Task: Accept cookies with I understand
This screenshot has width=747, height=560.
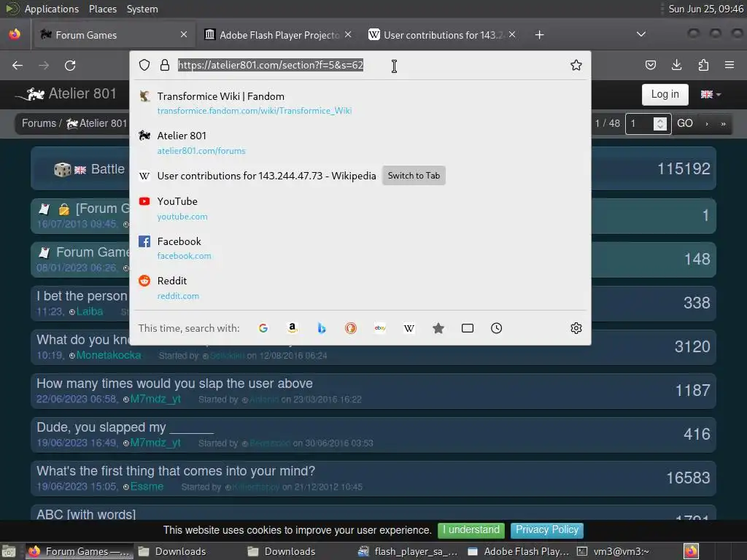Action: click(471, 529)
